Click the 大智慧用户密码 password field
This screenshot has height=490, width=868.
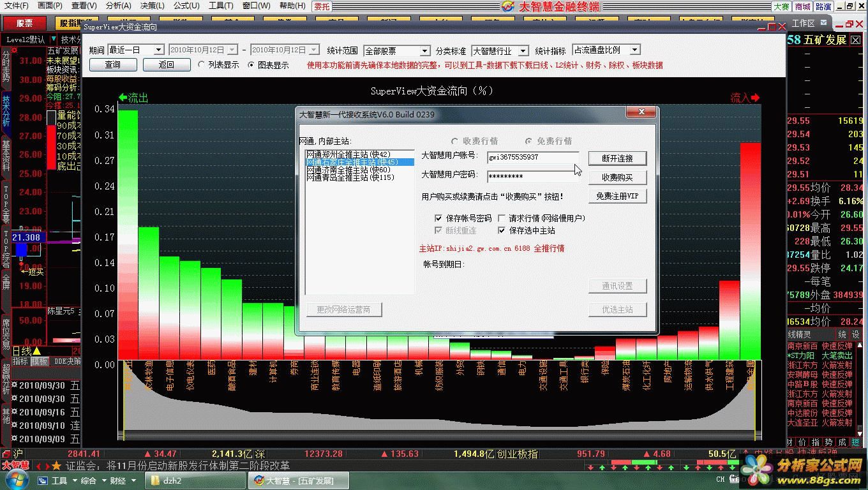pyautogui.click(x=533, y=176)
